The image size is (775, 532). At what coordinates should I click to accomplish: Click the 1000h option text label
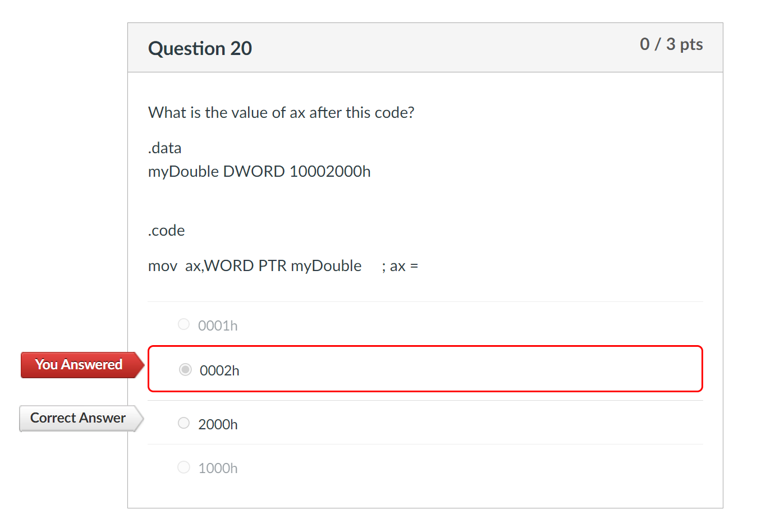pos(218,467)
